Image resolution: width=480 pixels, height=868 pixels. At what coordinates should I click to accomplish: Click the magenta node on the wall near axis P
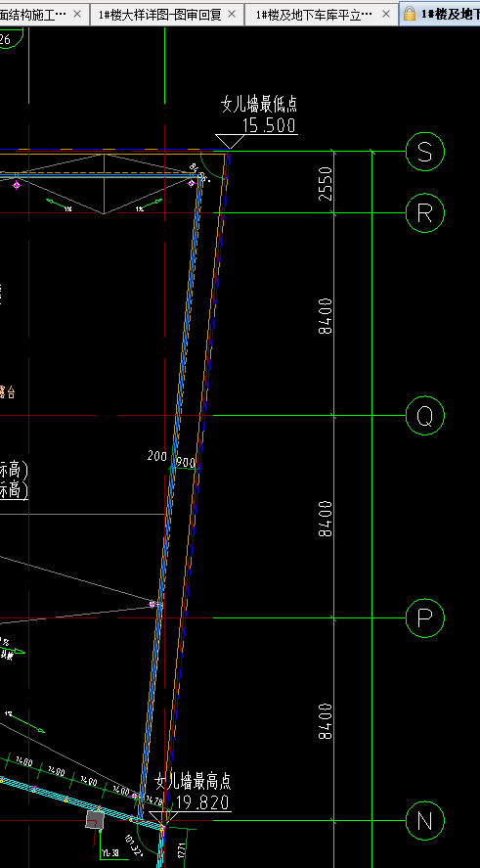153,604
